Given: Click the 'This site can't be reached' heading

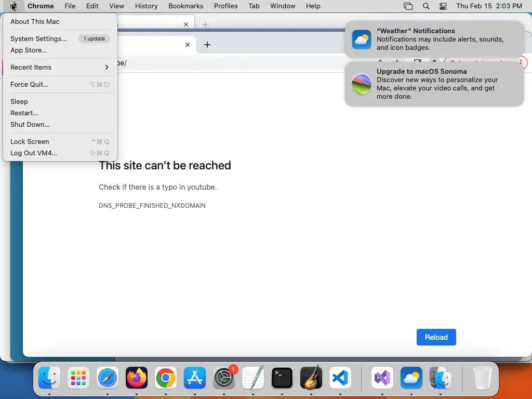Looking at the screenshot, I should coord(165,166).
